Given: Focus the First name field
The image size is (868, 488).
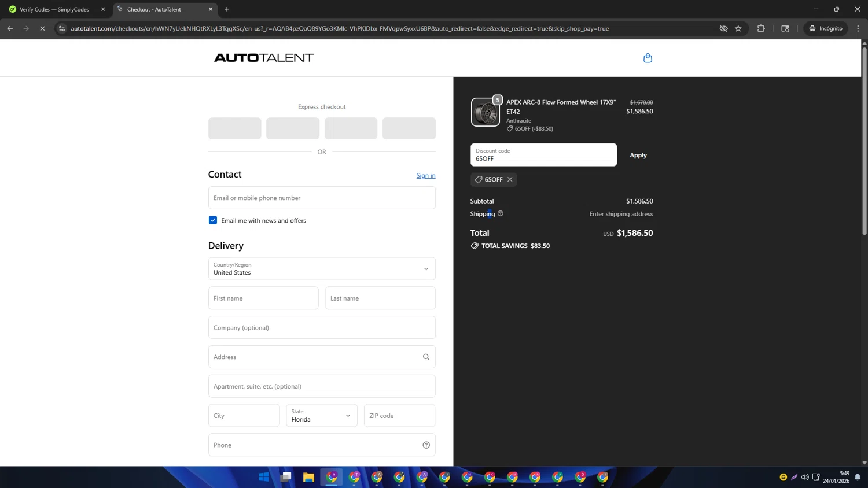Looking at the screenshot, I should (263, 298).
